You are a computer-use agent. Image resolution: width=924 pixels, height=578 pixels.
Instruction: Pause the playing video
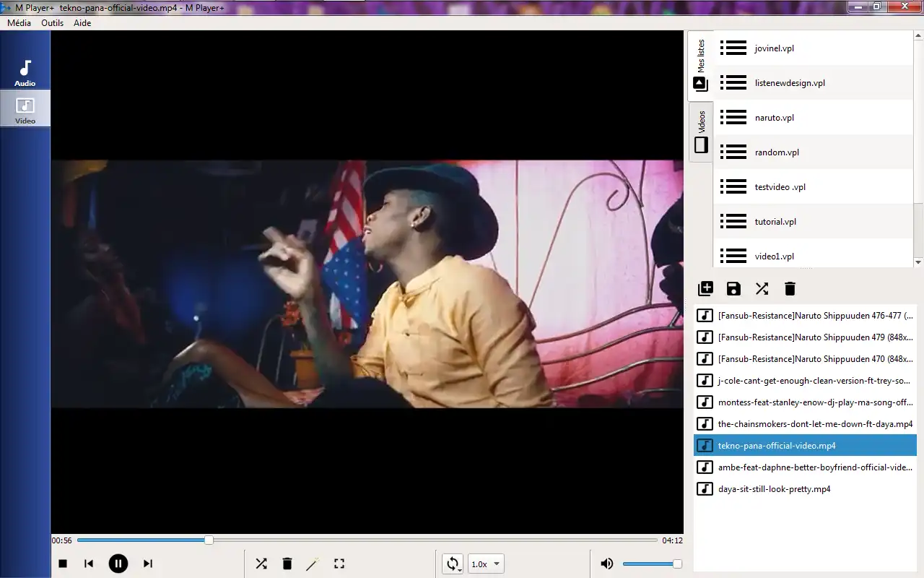pos(118,564)
